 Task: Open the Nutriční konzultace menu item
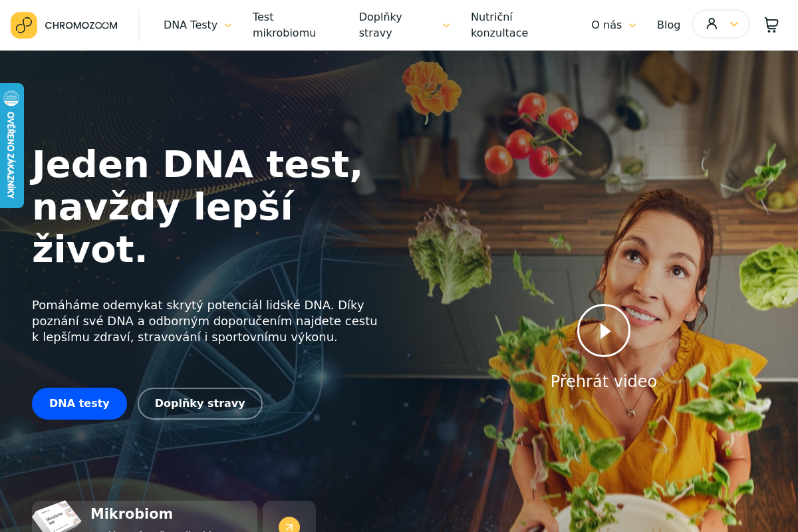tap(499, 25)
